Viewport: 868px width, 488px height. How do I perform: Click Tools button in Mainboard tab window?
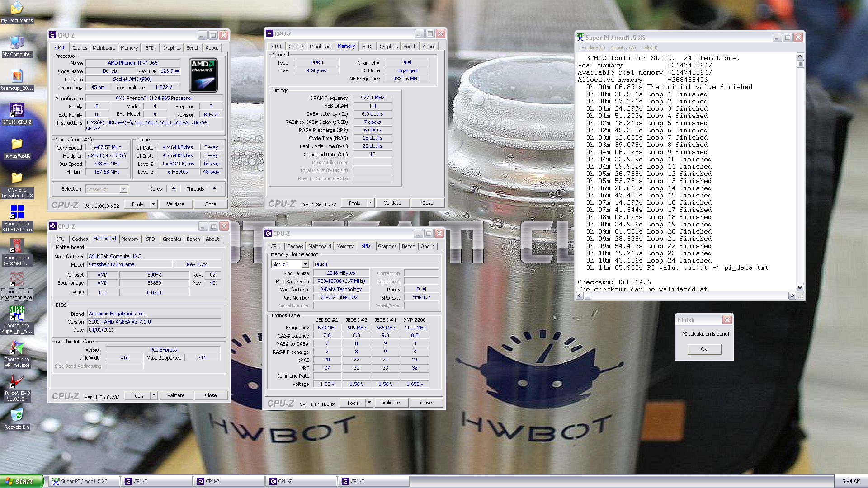(x=137, y=395)
